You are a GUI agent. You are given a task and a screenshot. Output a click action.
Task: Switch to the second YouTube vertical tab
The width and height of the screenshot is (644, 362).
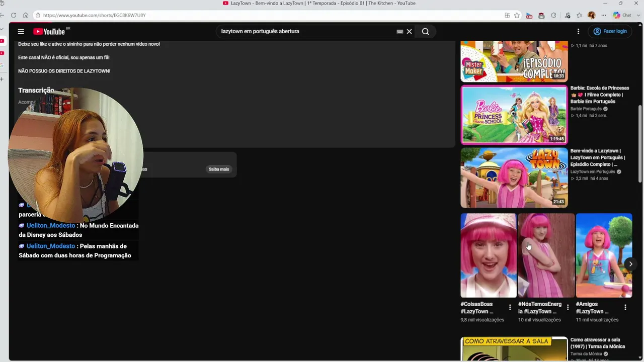tap(2, 53)
